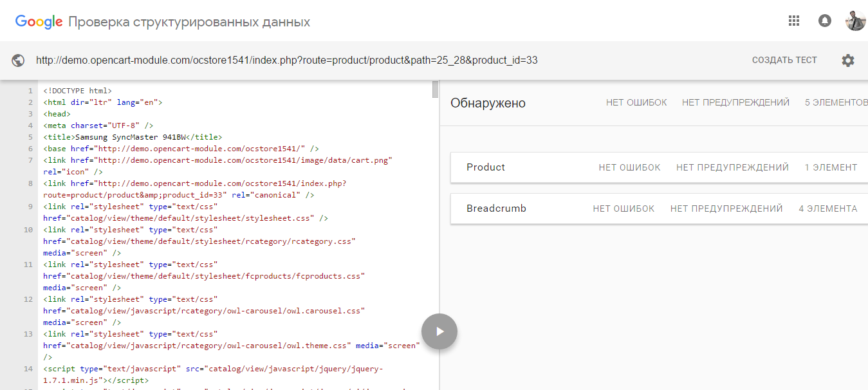This screenshot has height=390, width=868.
Task: Click НЕТ ПРЕДУПРЕЖДЕНИЙ in Product row
Action: tap(732, 167)
